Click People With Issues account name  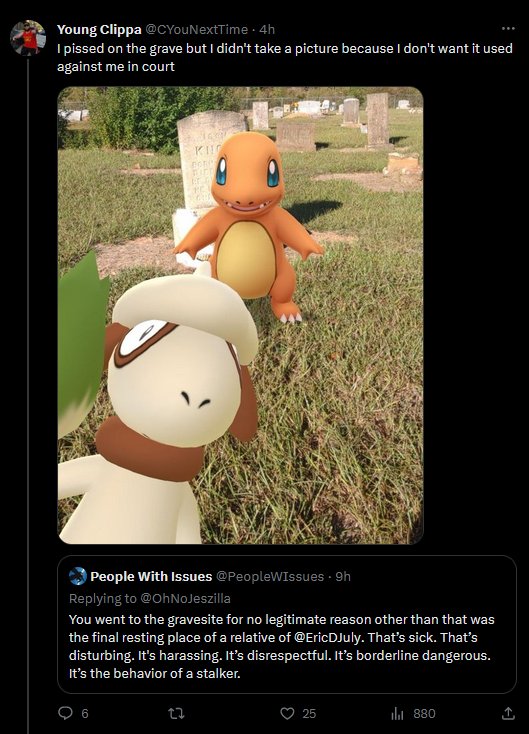[151, 576]
